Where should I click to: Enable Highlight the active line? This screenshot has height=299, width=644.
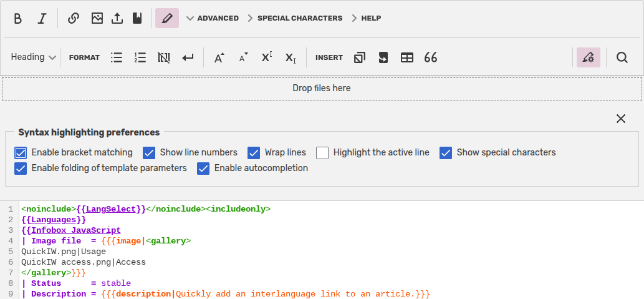tap(322, 153)
